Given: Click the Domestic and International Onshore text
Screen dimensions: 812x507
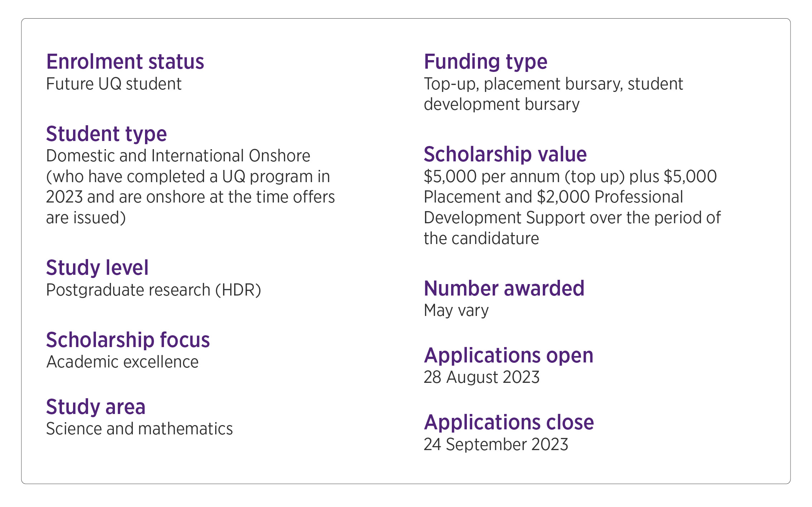Looking at the screenshot, I should click(x=178, y=156).
